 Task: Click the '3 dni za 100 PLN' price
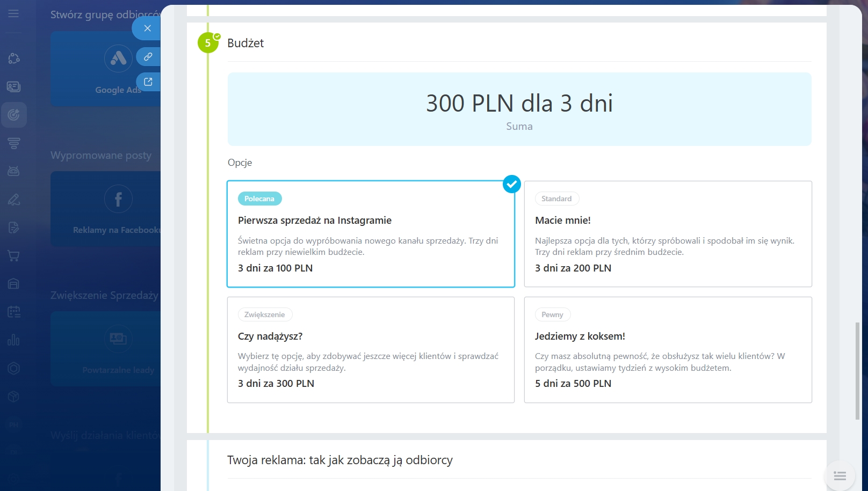pyautogui.click(x=275, y=268)
